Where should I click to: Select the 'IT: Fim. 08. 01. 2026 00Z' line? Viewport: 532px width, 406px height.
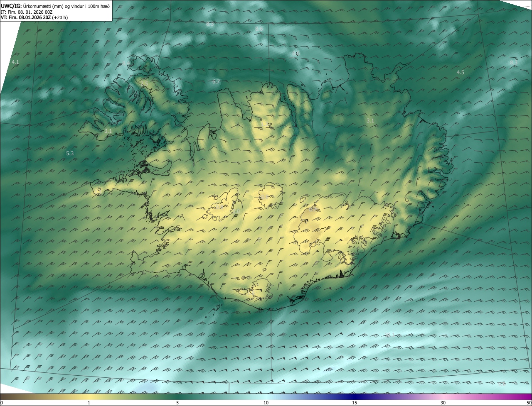click(x=27, y=12)
